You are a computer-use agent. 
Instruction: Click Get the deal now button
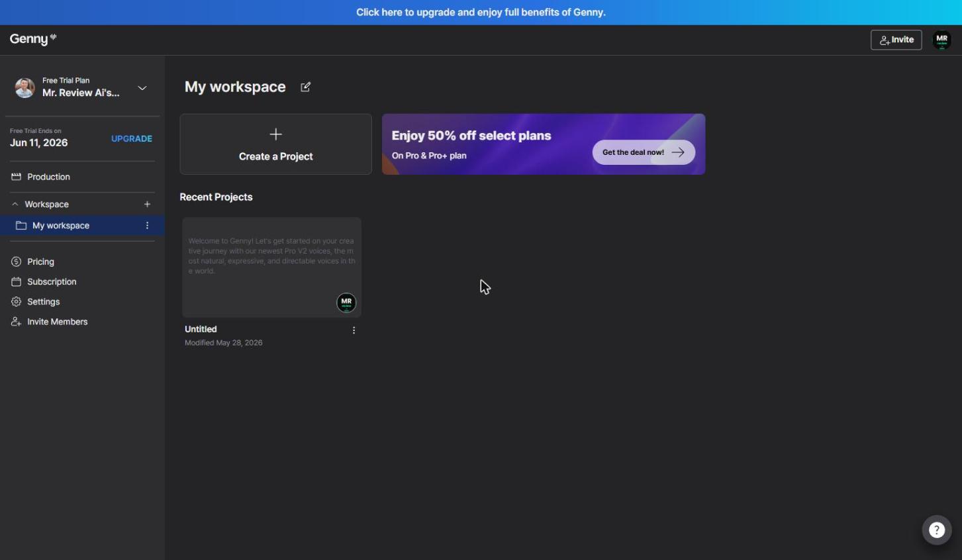tap(644, 152)
